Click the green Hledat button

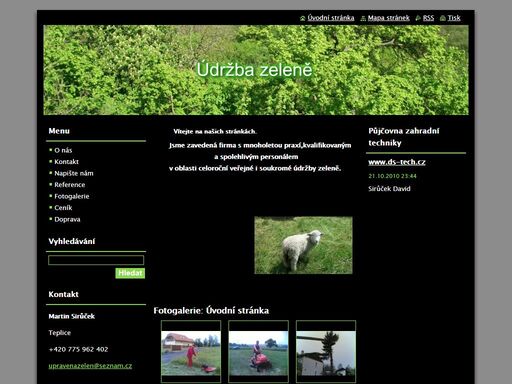(130, 273)
